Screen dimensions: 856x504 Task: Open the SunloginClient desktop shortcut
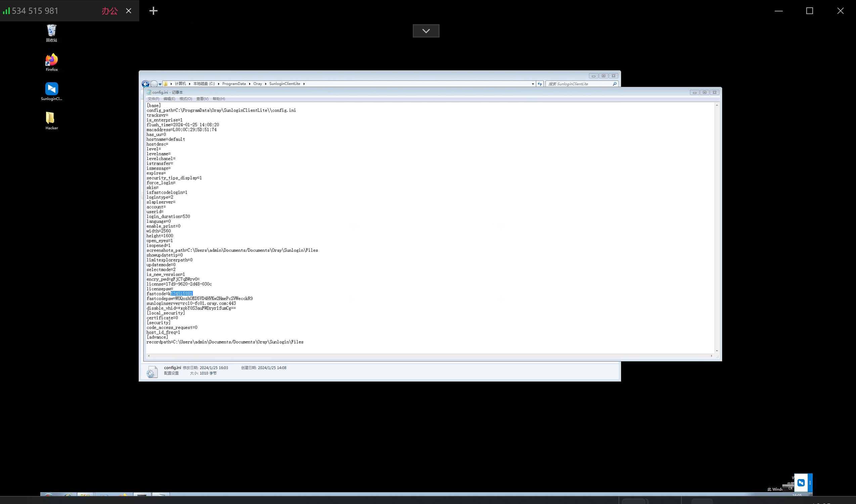(x=52, y=91)
